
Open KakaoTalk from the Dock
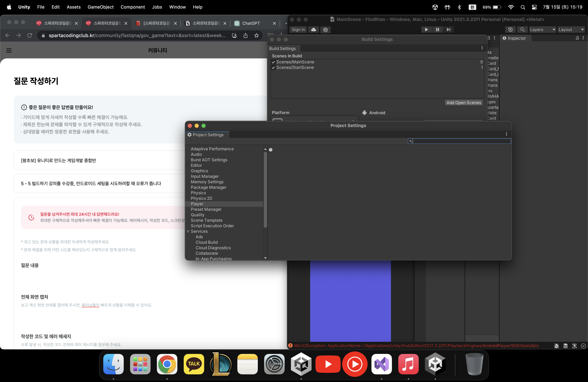click(194, 364)
